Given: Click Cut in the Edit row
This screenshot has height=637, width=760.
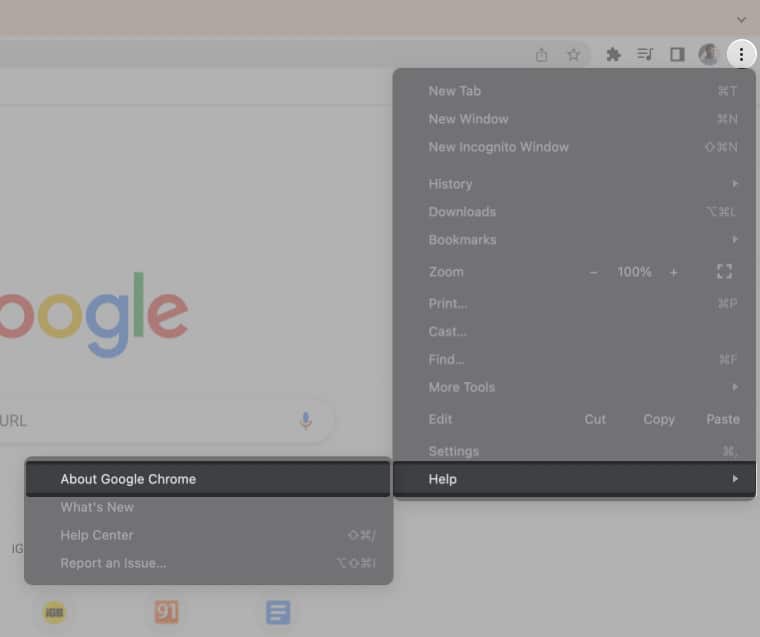Looking at the screenshot, I should coord(595,419).
